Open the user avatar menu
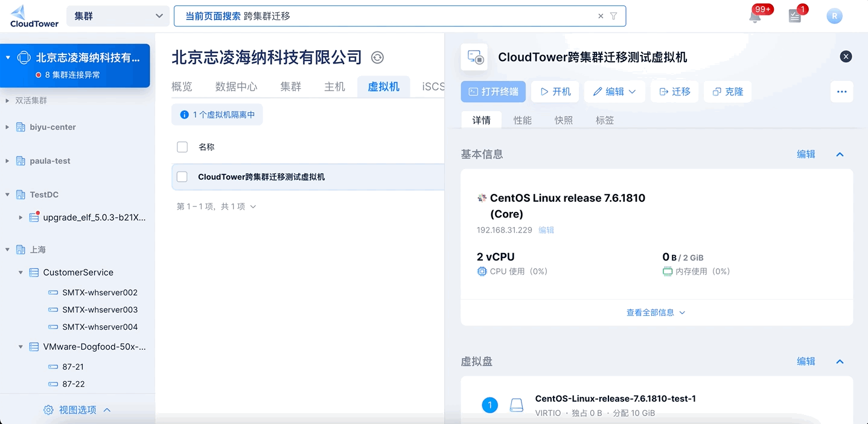The width and height of the screenshot is (868, 424). [834, 16]
